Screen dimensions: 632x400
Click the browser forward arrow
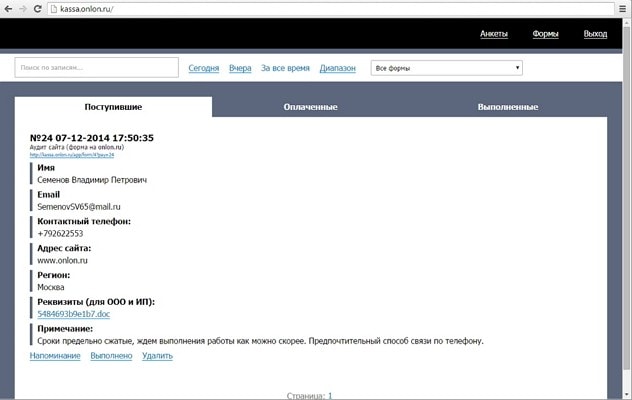point(23,9)
